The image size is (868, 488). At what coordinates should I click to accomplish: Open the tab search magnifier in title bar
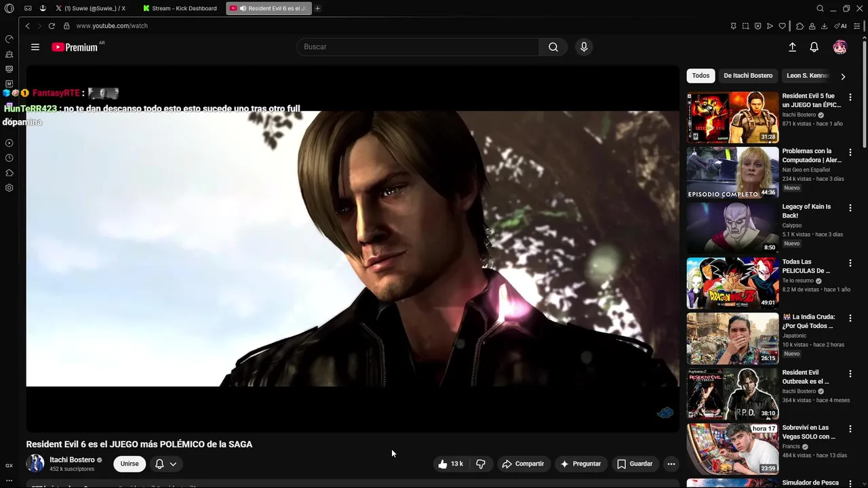[x=820, y=8]
